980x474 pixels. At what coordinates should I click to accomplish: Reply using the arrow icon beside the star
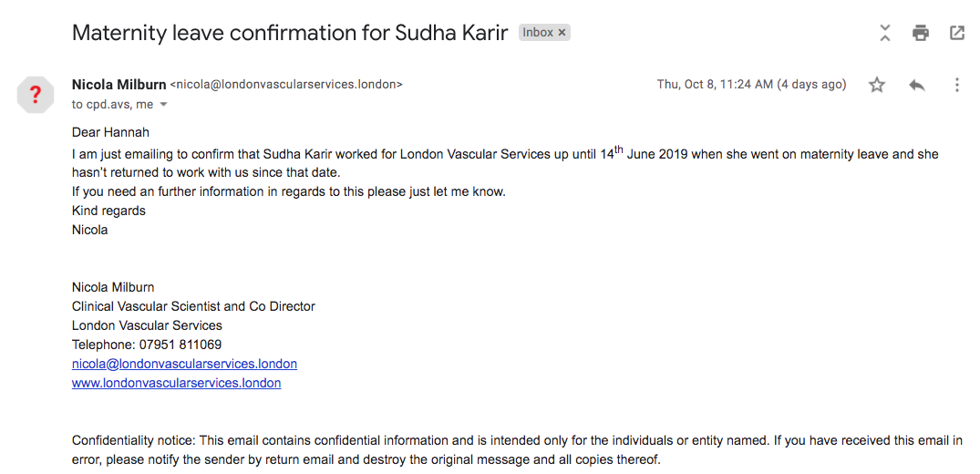[x=917, y=85]
